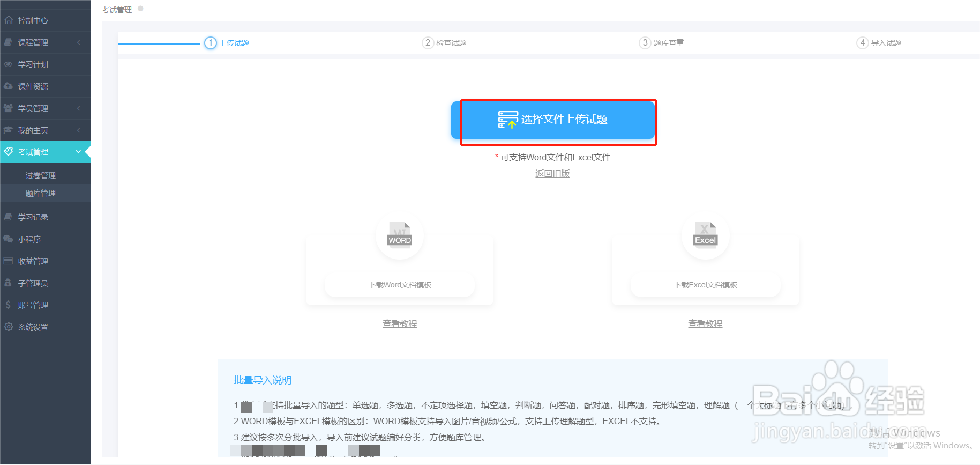Open 账号管理 menu item
The width and height of the screenshot is (980, 465).
pos(46,305)
